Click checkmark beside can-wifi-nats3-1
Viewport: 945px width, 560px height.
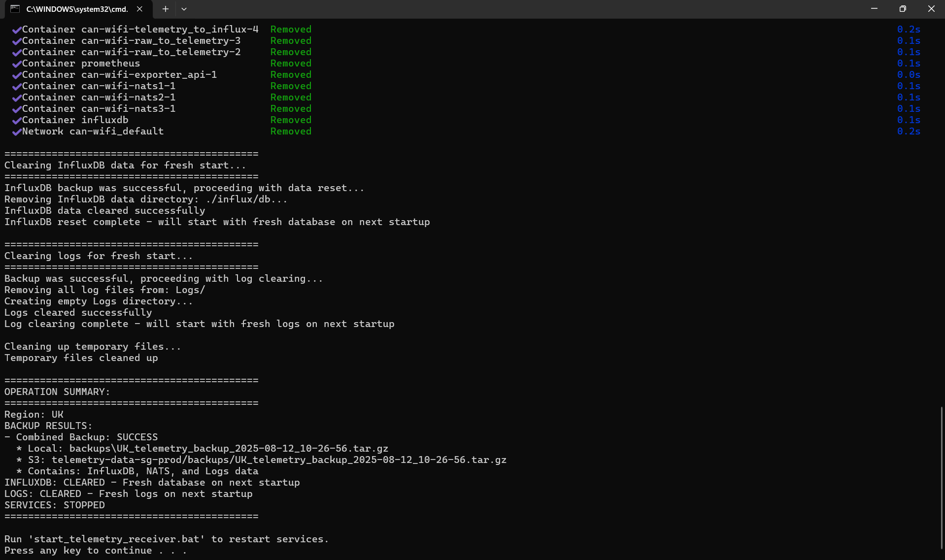coord(17,109)
